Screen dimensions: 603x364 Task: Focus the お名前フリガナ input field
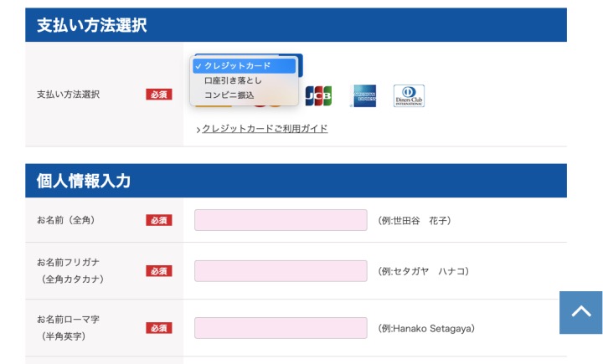coord(281,270)
